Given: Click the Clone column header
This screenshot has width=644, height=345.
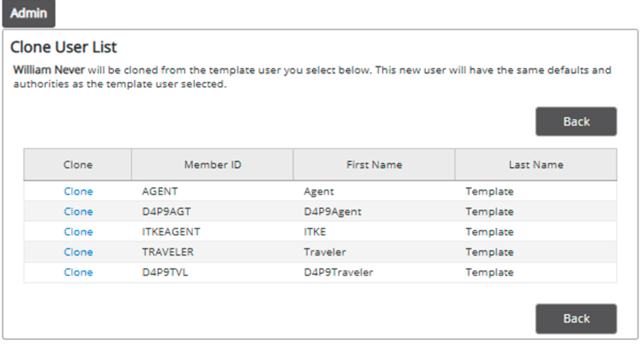Looking at the screenshot, I should [78, 165].
